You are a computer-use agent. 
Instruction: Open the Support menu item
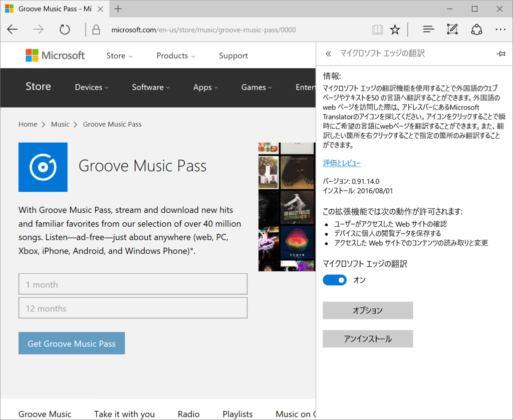[233, 56]
